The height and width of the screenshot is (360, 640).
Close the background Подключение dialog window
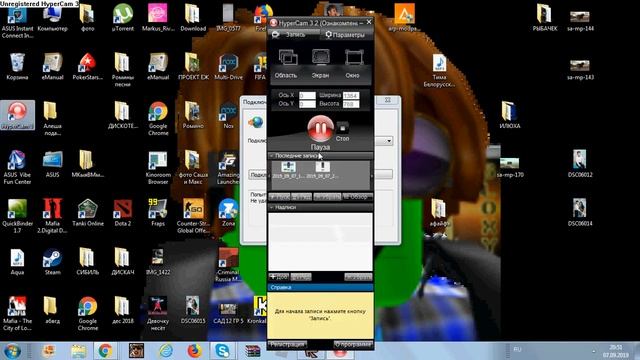click(x=387, y=100)
